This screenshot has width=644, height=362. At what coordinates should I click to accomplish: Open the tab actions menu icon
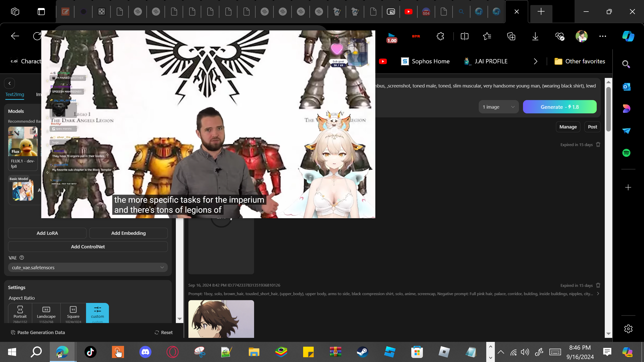coord(41,12)
